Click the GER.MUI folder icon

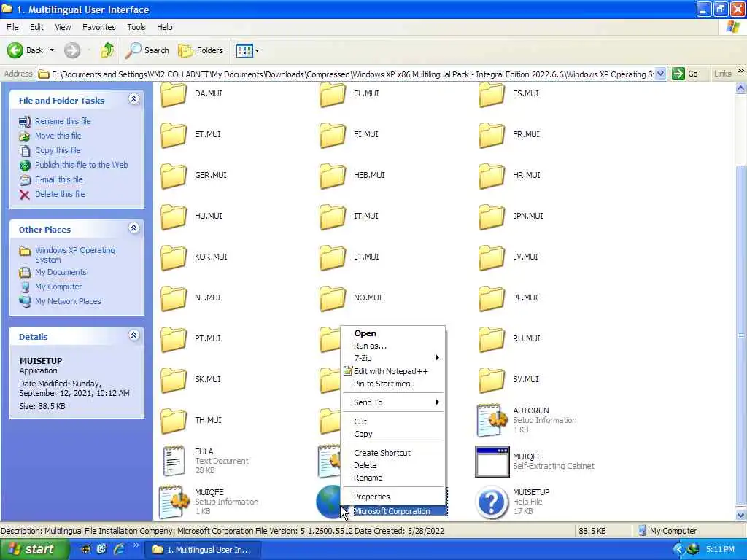[174, 176]
